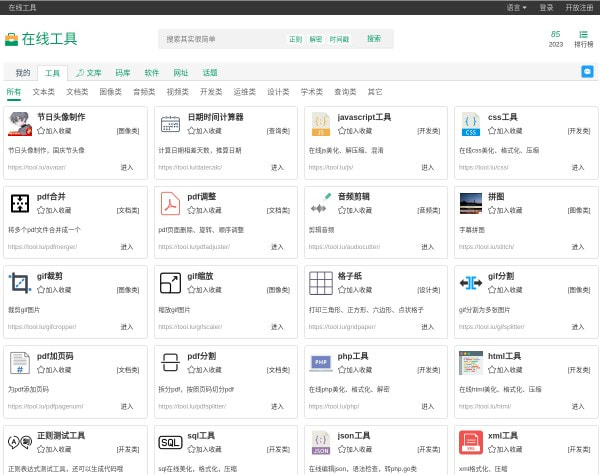This screenshot has height=475, width=600.
Task: Click 进入 link on the 拼图 card
Action: tap(577, 246)
